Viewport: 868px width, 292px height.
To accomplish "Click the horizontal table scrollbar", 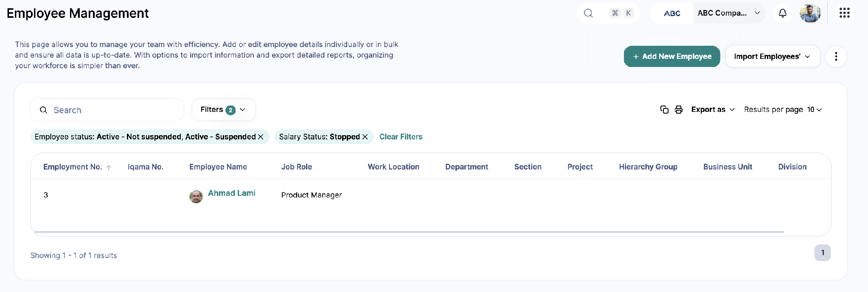I will (408, 232).
